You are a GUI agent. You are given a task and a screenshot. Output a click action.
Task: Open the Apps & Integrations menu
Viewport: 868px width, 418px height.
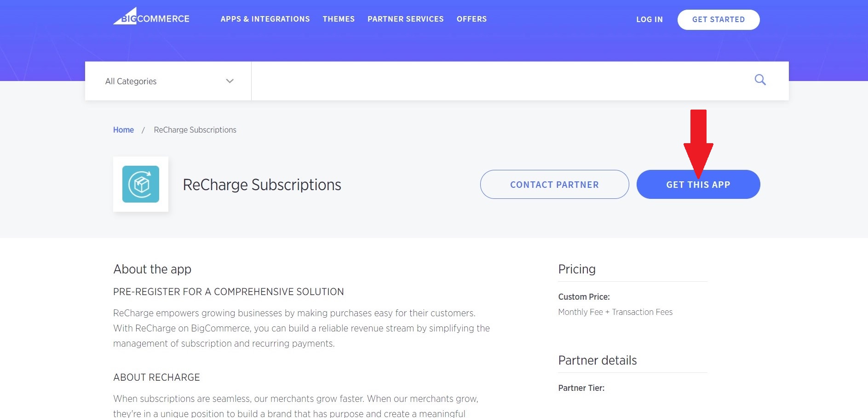265,19
